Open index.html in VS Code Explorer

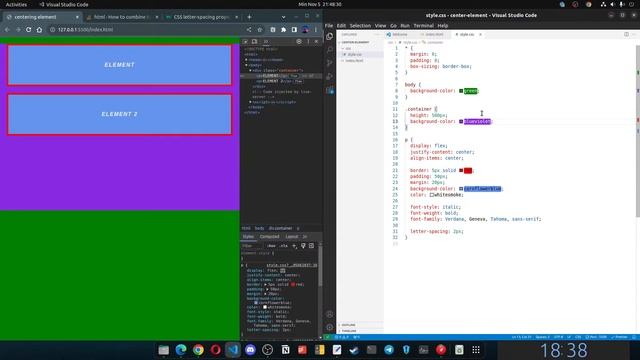point(354,60)
